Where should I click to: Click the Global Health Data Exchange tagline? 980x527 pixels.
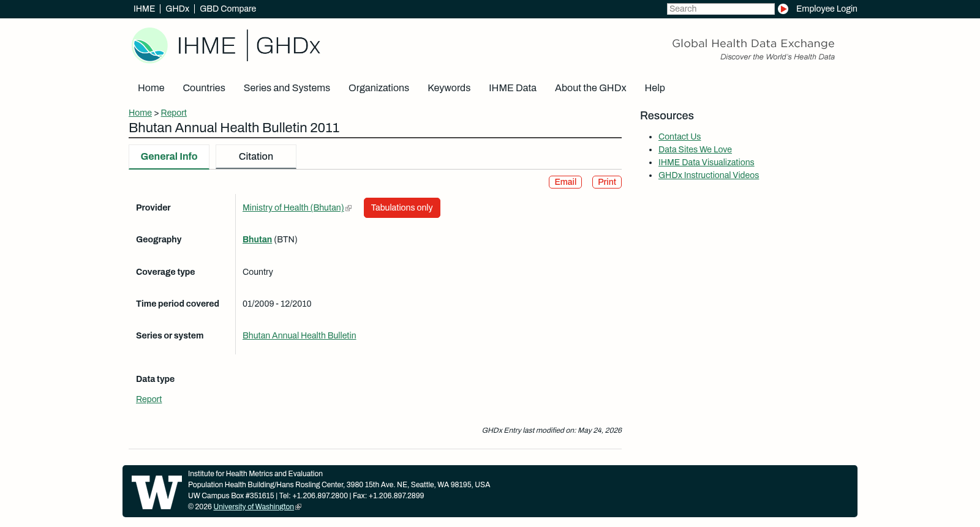[x=753, y=43]
